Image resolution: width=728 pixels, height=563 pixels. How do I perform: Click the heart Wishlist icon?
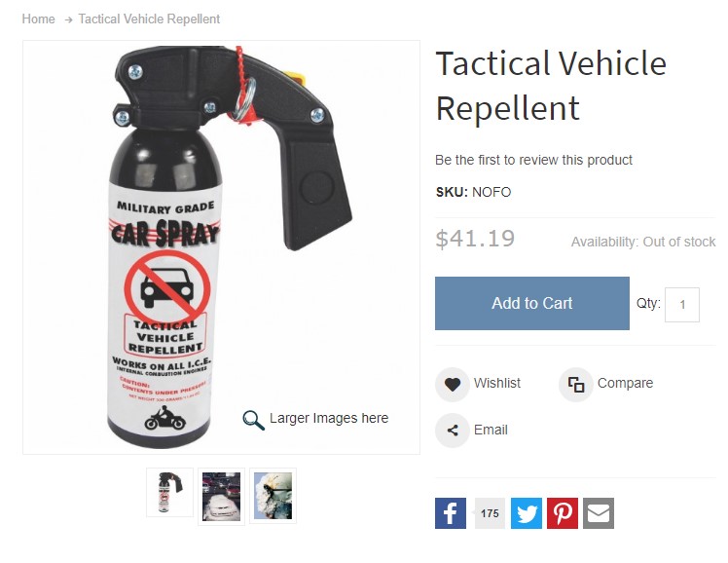453,384
